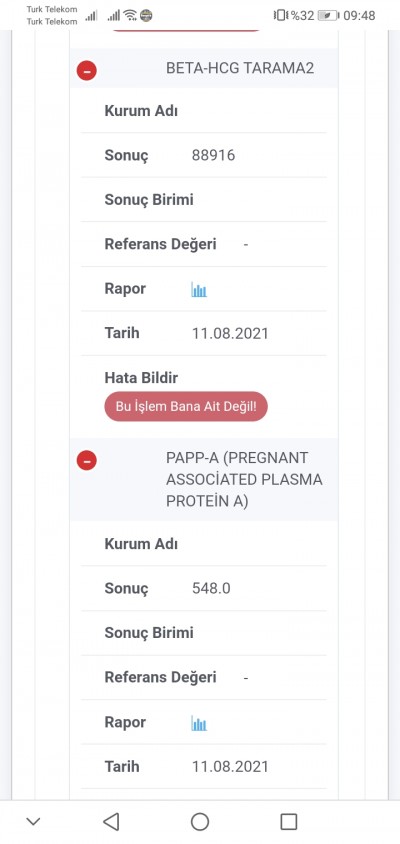Collapse the PAPP-A result section
The image size is (400, 844).
click(x=87, y=460)
